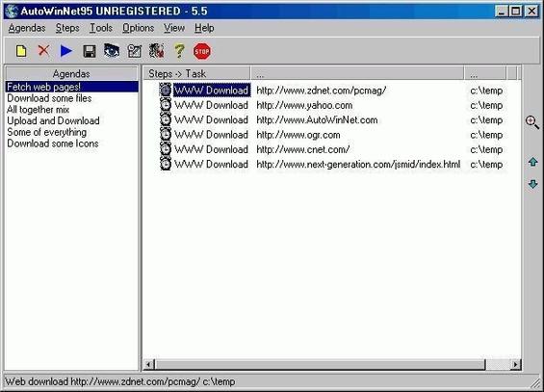Select WWW Download task for ogr.com
The height and width of the screenshot is (392, 544).
[211, 135]
